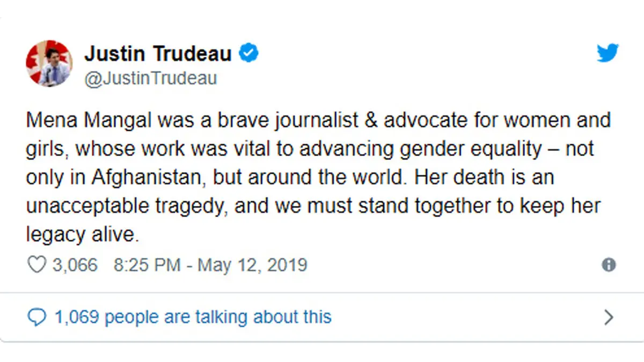The height and width of the screenshot is (362, 644).
Task: Visit the @JustinTrudeau handle link
Action: pos(151,78)
